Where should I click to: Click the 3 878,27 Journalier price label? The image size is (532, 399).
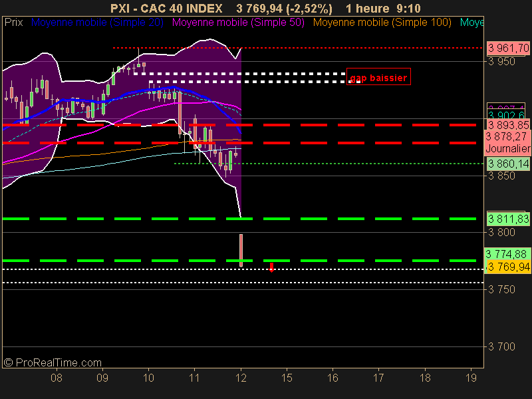[x=508, y=142]
